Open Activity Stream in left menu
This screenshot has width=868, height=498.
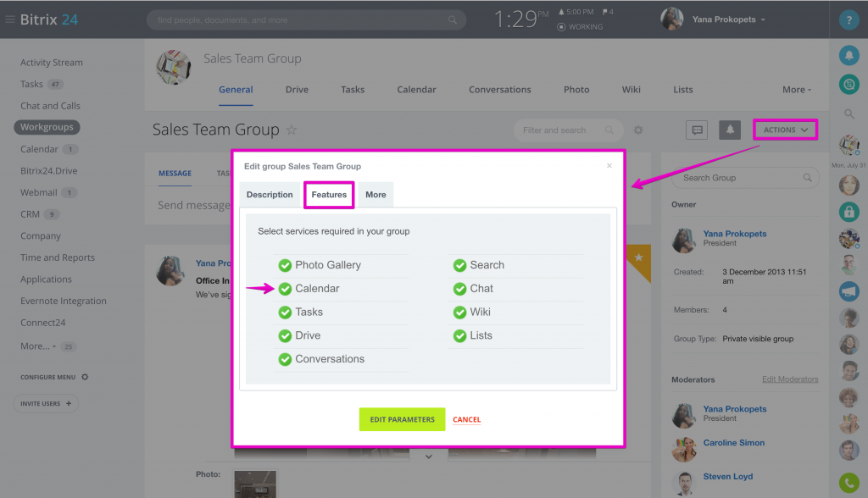pos(52,63)
